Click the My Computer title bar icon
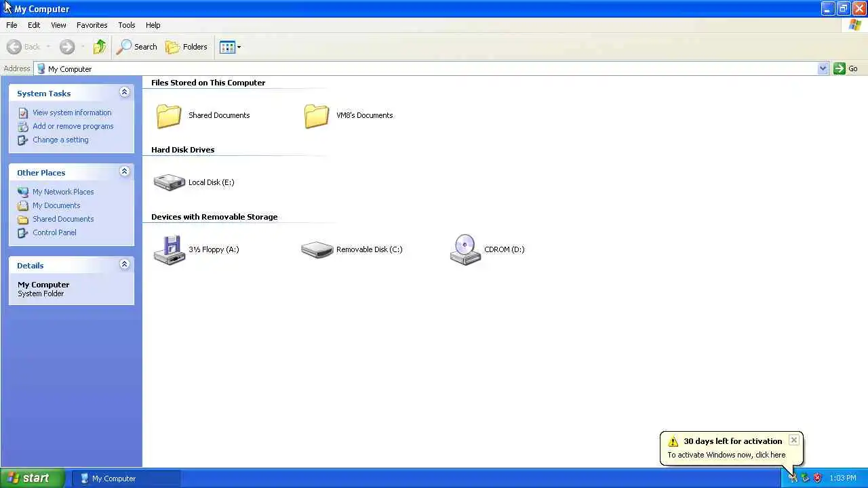The image size is (868, 488). click(7, 8)
